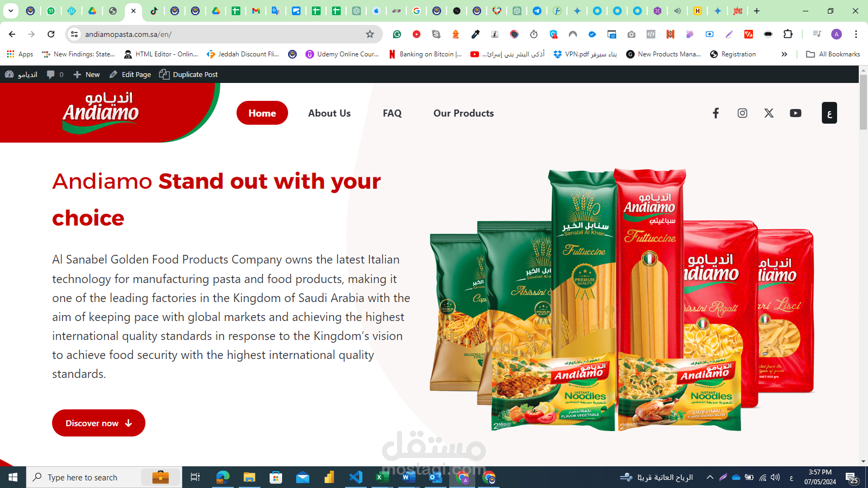Bookmark this page with the star icon
The height and width of the screenshot is (488, 868).
point(370,34)
